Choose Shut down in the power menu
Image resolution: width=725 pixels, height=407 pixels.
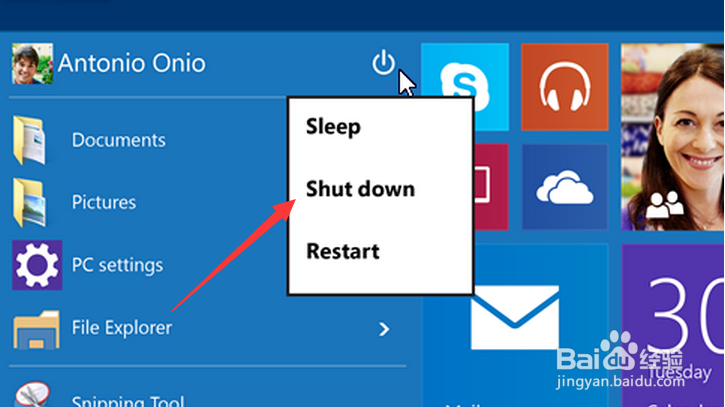point(360,189)
